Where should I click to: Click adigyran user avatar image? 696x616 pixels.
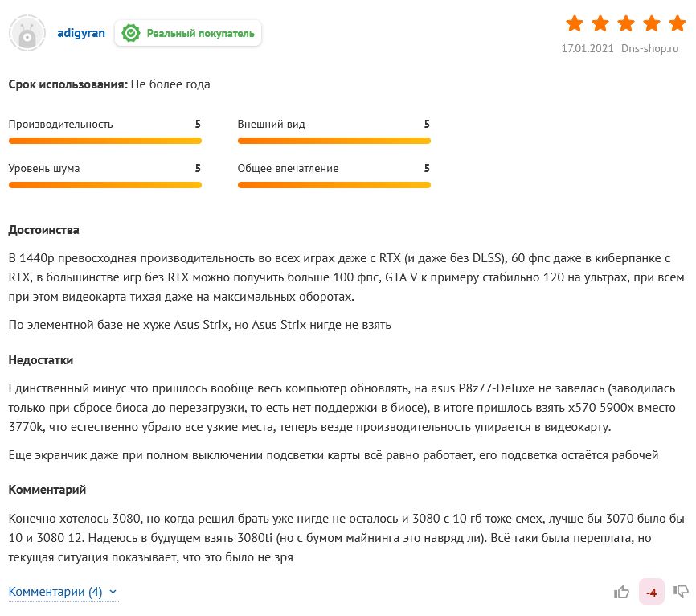click(27, 34)
